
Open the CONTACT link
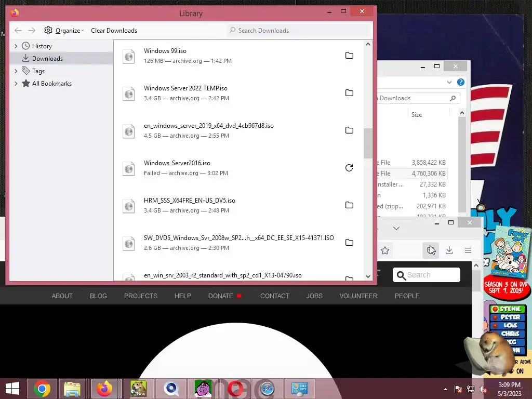[274, 296]
